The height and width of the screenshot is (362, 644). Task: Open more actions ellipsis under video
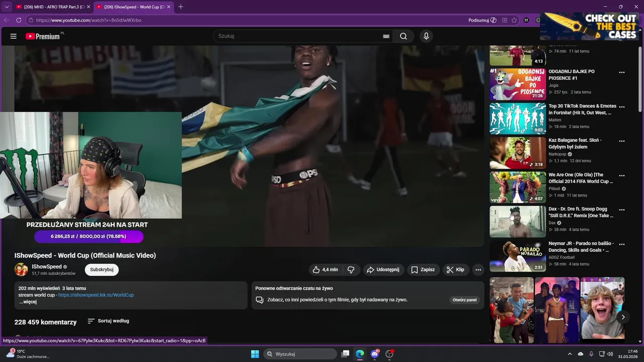click(x=478, y=269)
